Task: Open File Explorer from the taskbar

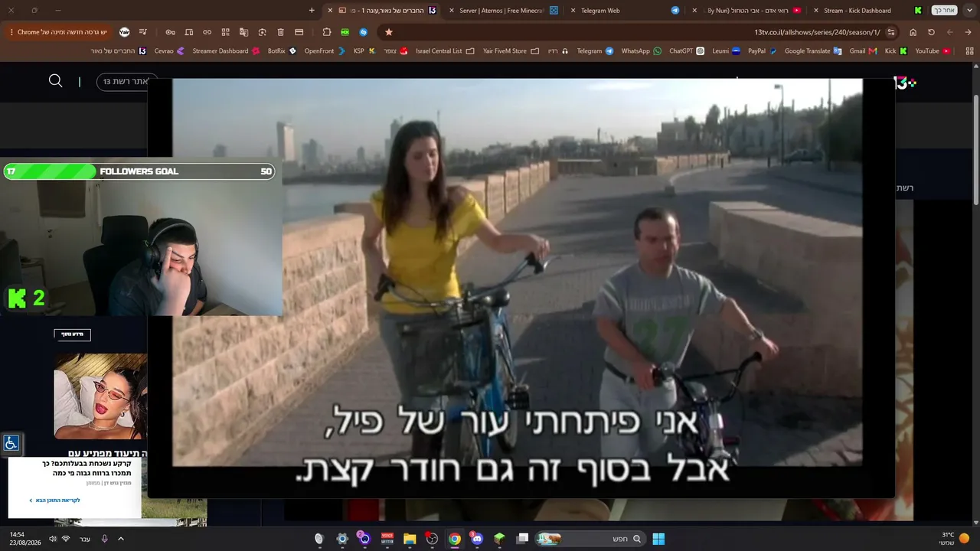Action: pos(410,539)
